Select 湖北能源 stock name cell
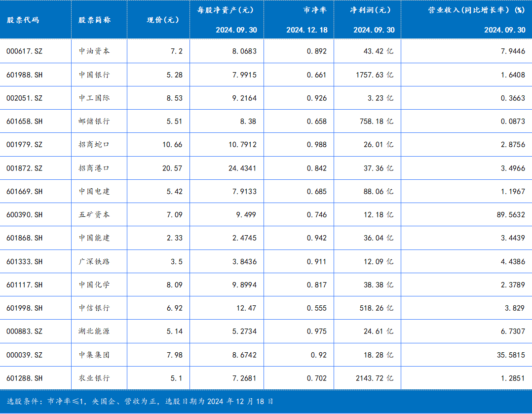 point(94,331)
